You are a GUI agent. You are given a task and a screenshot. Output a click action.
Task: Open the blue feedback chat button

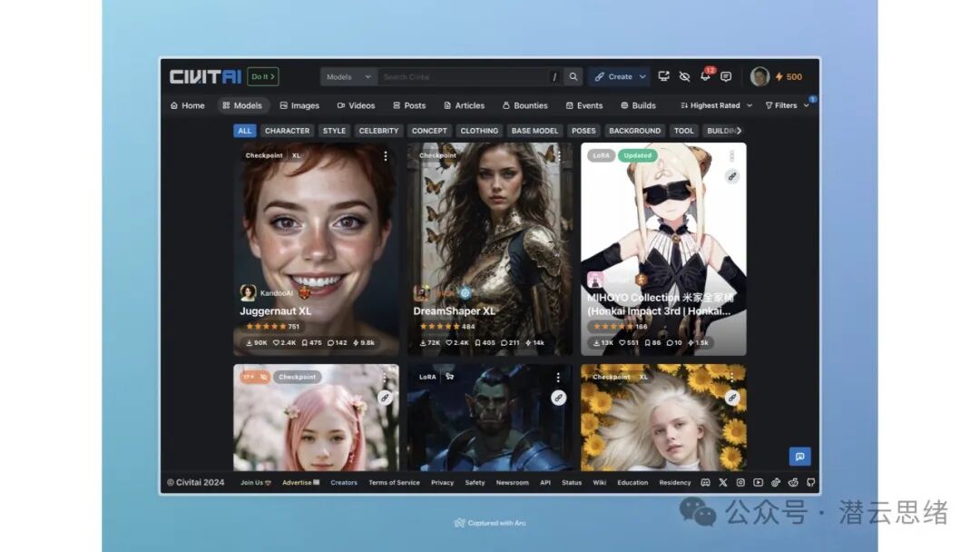click(x=800, y=457)
